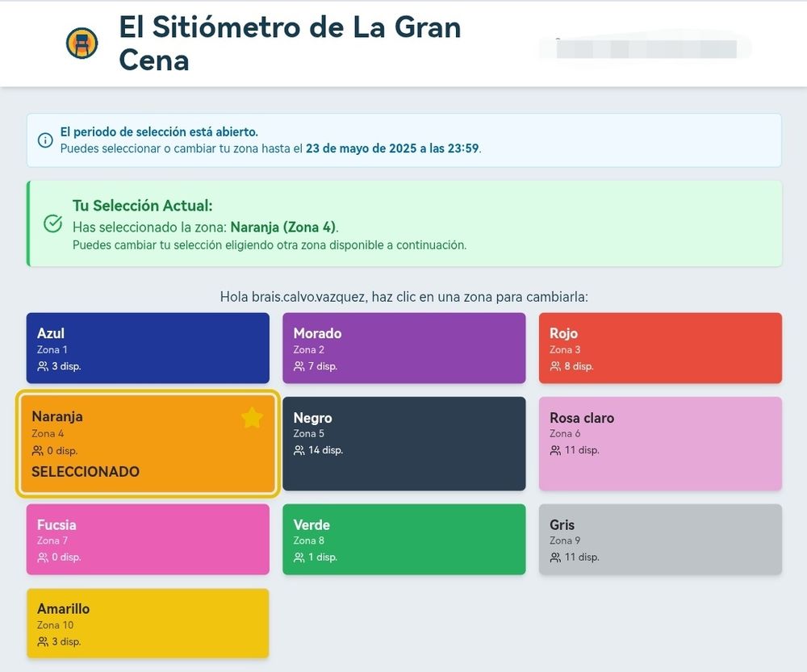Select the Azul zone card
The height and width of the screenshot is (672, 807).
click(x=148, y=348)
